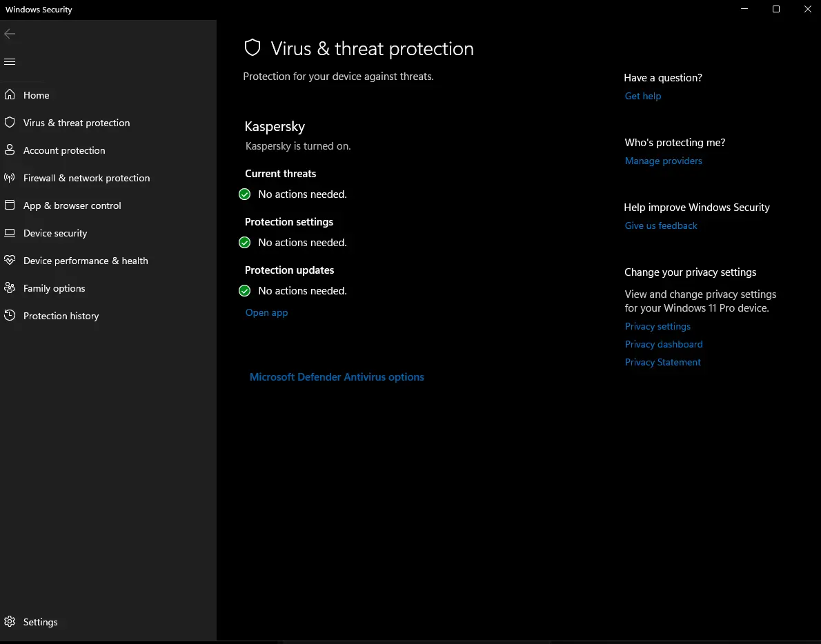Click the Get help link
821x644 pixels.
click(x=642, y=96)
